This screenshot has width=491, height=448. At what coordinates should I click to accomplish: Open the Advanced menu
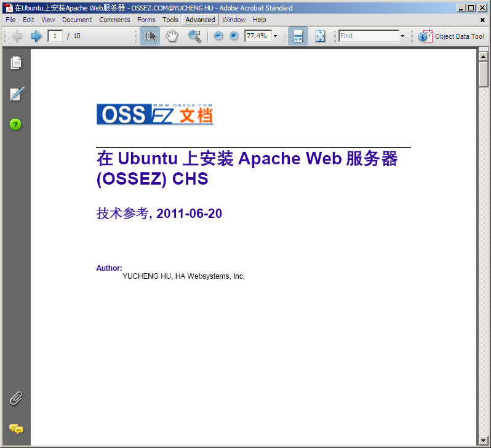[x=200, y=20]
